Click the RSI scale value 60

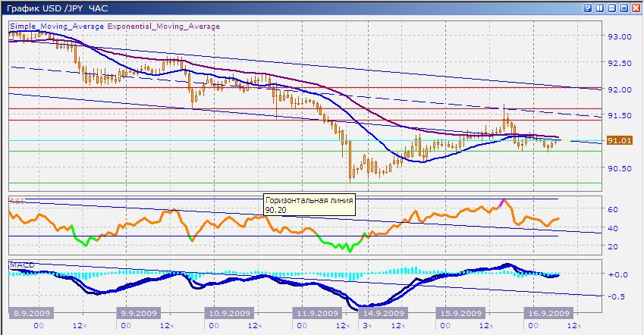coord(613,209)
